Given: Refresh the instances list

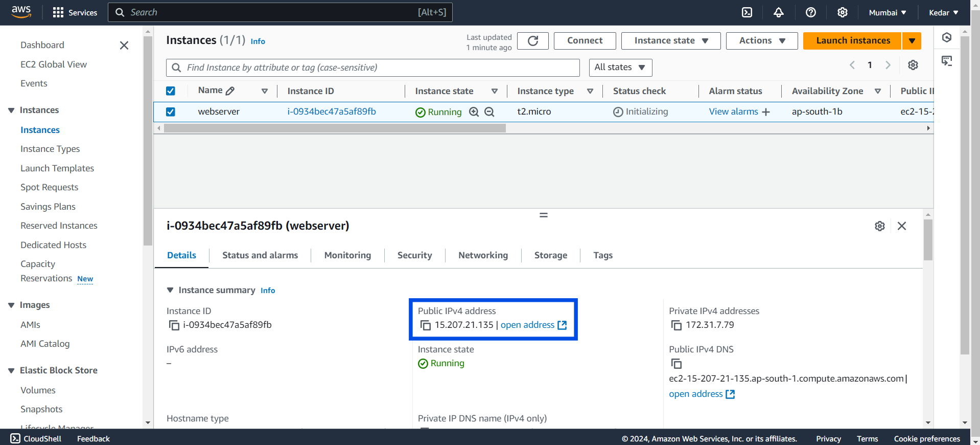Looking at the screenshot, I should click(533, 41).
